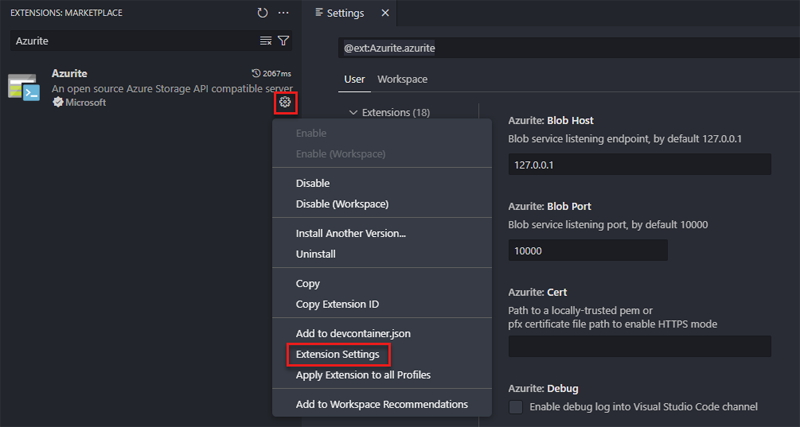Select Disable in the context menu
The image size is (800, 427).
pos(313,183)
